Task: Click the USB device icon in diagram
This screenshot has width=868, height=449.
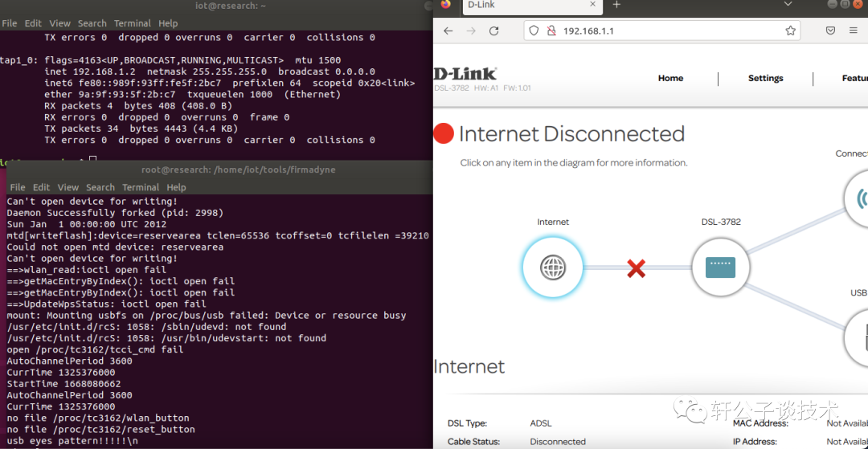Action: [858, 338]
